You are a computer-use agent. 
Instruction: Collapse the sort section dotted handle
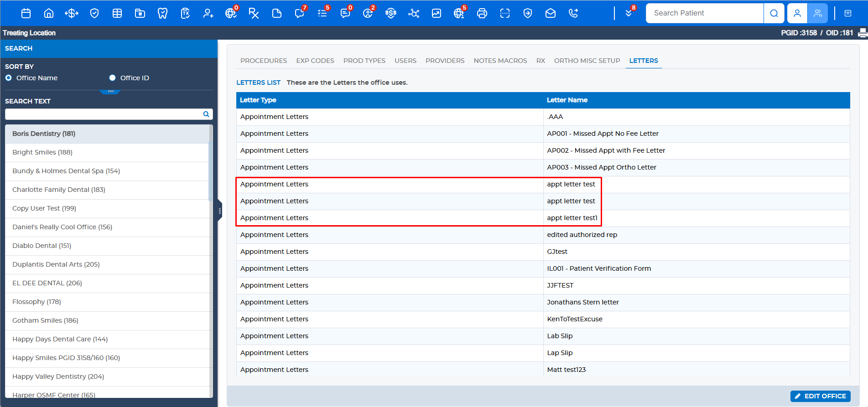(x=110, y=92)
